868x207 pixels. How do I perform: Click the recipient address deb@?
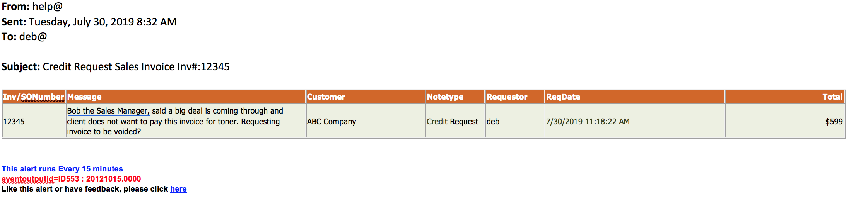(x=33, y=37)
